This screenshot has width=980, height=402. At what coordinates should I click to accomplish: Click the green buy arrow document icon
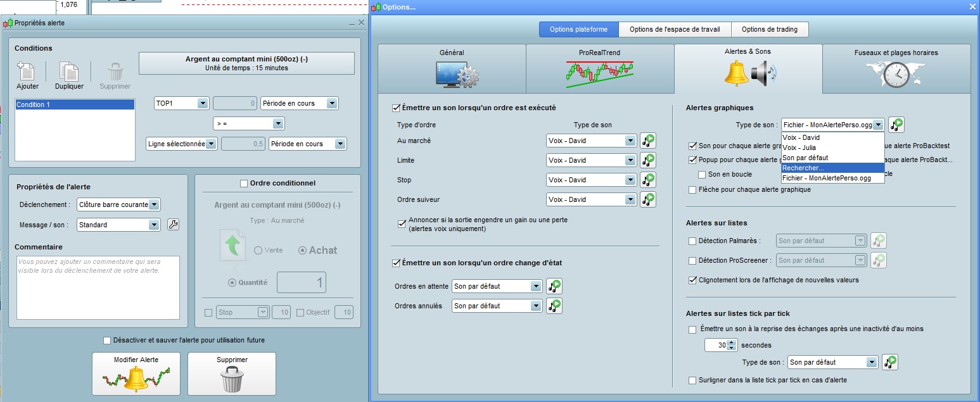232,246
